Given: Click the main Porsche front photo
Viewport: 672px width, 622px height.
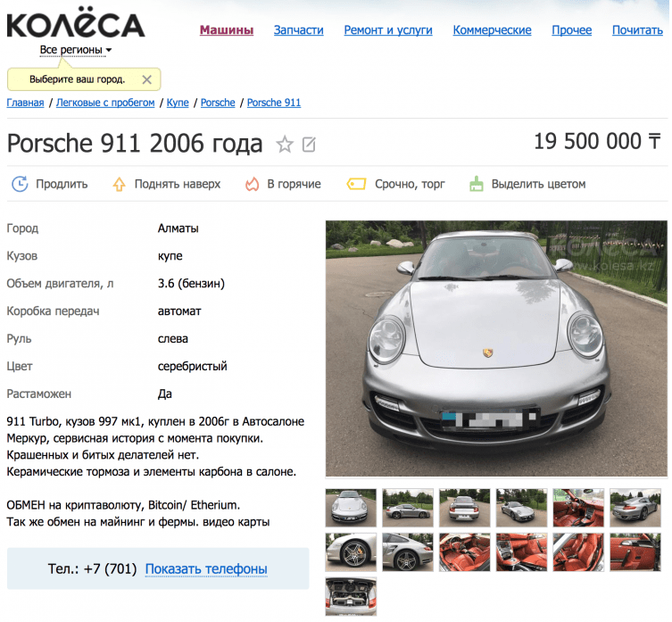Looking at the screenshot, I should pos(496,348).
